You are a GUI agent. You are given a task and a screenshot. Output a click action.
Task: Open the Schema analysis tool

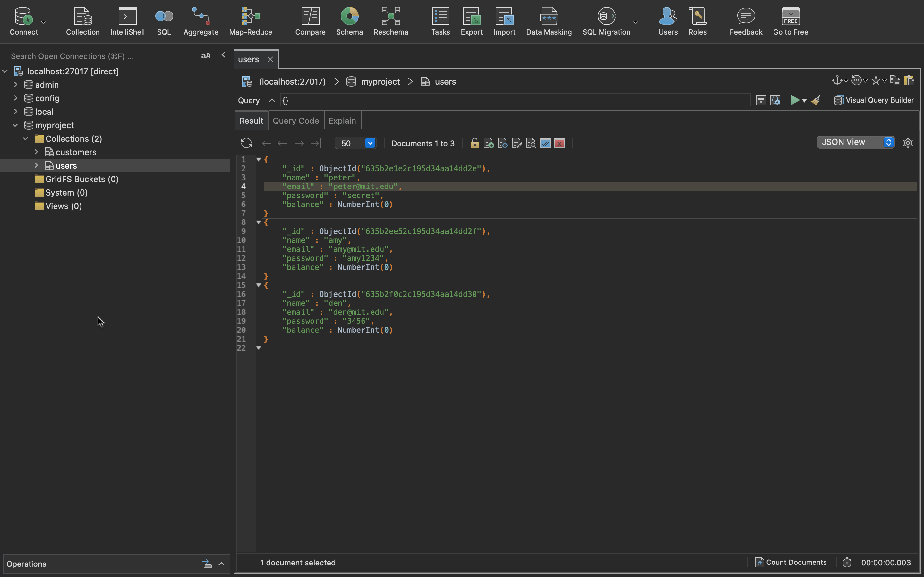tap(349, 22)
